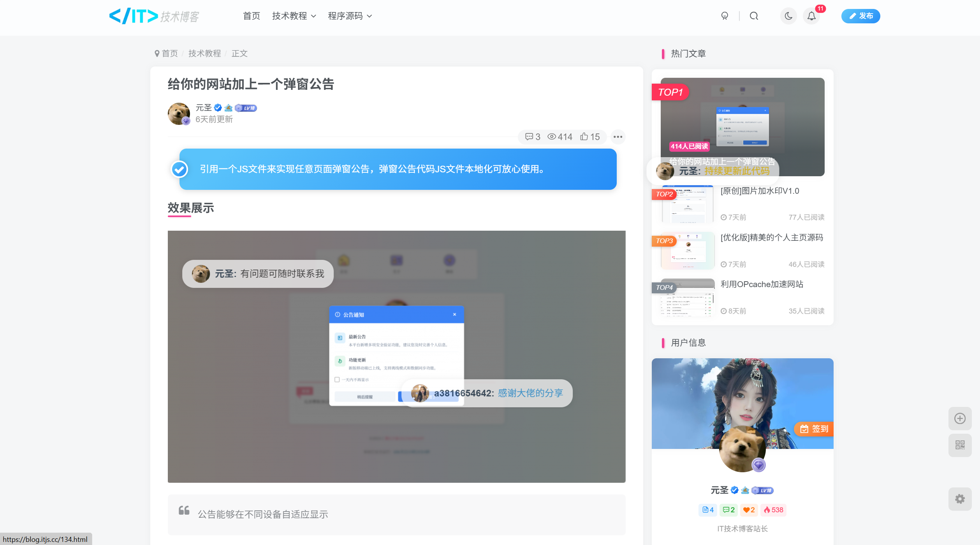Open the floating settings gear button
This screenshot has height=545, width=980.
(960, 499)
